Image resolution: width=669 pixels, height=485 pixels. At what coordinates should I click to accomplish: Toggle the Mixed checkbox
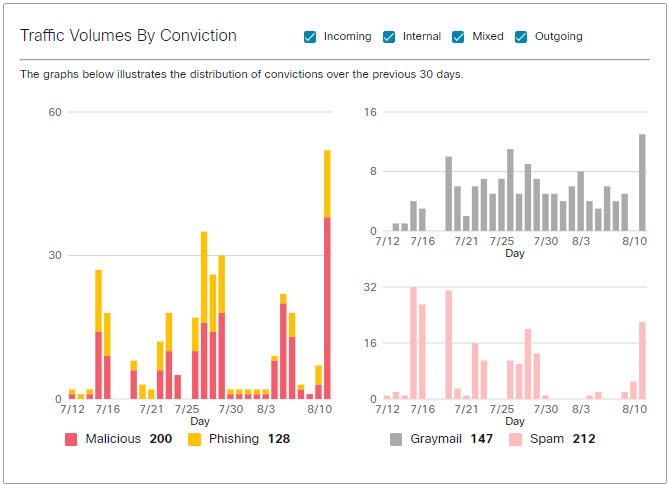point(458,37)
